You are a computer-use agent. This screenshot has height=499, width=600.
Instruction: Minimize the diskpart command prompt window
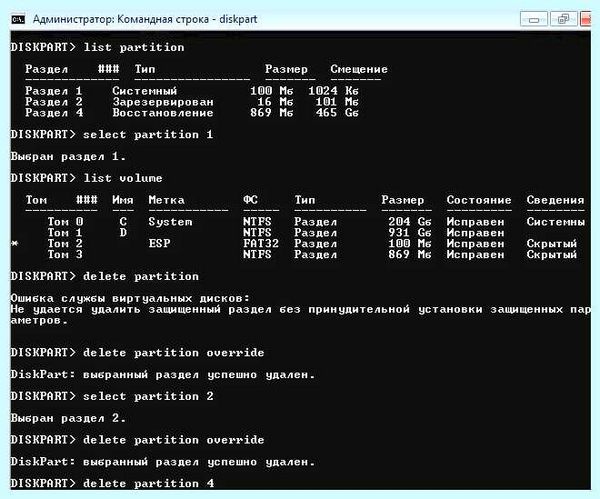point(534,19)
